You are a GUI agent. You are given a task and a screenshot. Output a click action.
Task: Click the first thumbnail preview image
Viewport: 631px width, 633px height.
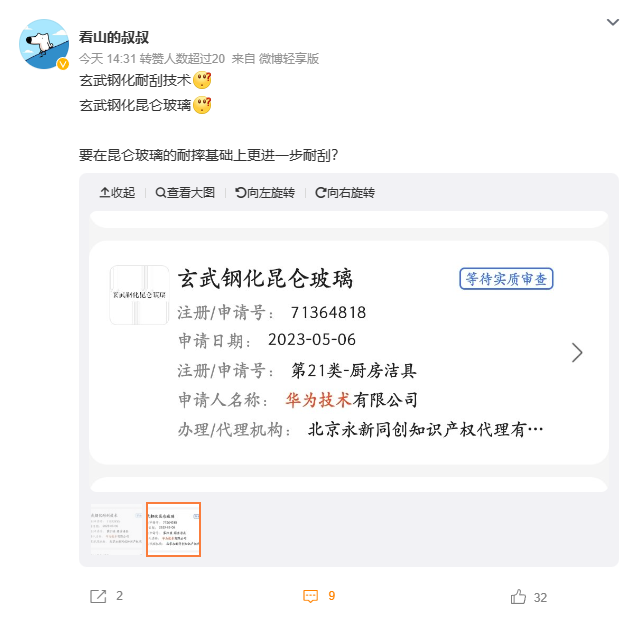[117, 529]
